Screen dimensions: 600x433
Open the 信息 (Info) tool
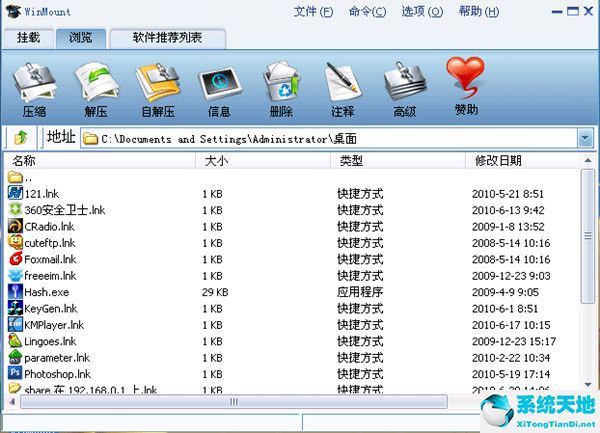click(x=218, y=88)
